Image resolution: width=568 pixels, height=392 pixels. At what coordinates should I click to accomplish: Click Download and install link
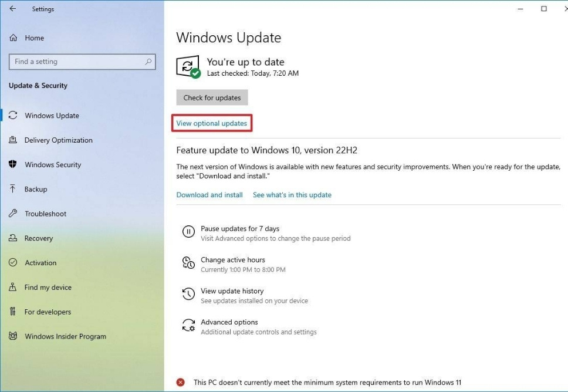[209, 195]
